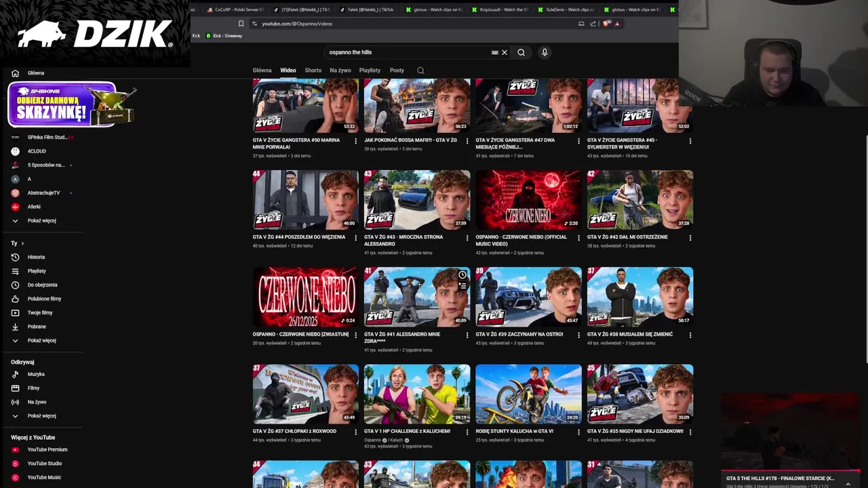Open Czerwone Niebo official music video thumbnail
Viewport: 868px width, 488px height.
(x=528, y=200)
